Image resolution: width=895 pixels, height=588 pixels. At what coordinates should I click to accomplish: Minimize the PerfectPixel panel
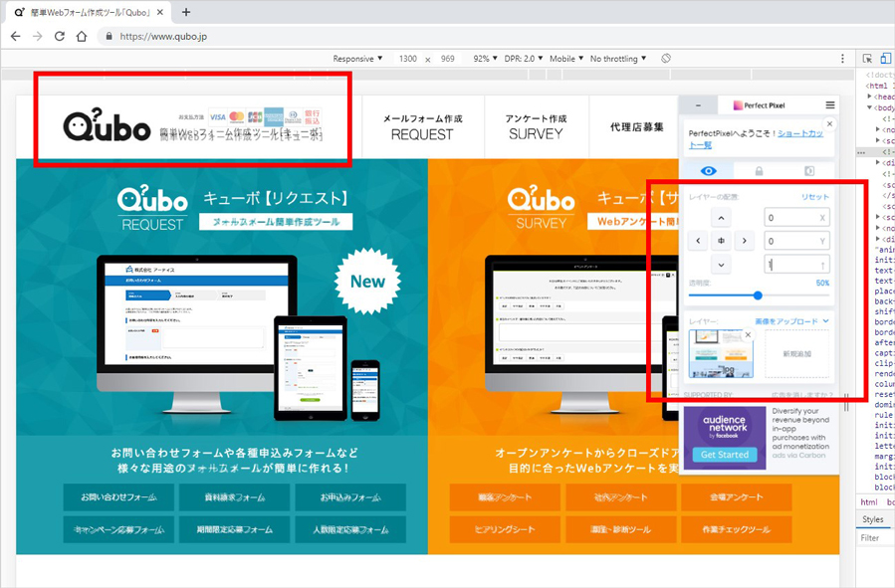click(698, 105)
